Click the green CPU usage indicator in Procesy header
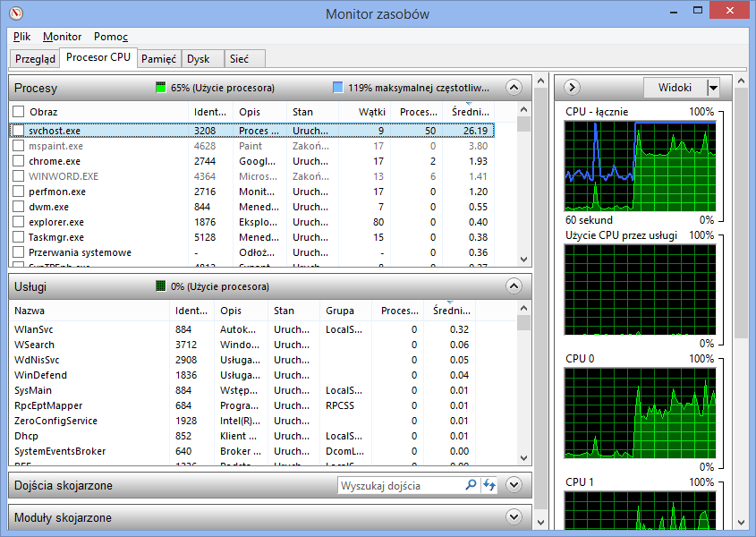Screen dimensions: 756x537 point(160,88)
